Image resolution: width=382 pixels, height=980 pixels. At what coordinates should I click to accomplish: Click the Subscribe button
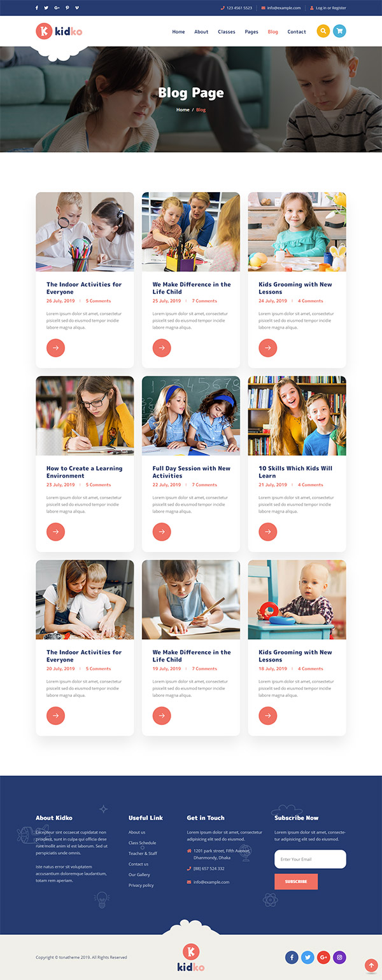(x=296, y=881)
